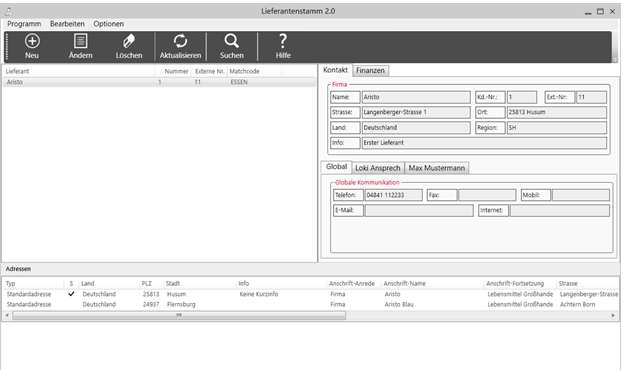Sort addresses by the Typ header
Screen dimensions: 621x370
click(x=33, y=283)
